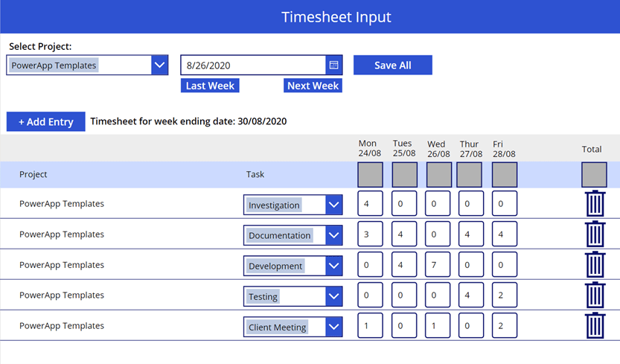Click the Total column header
The width and height of the screenshot is (620, 364).
coord(592,149)
